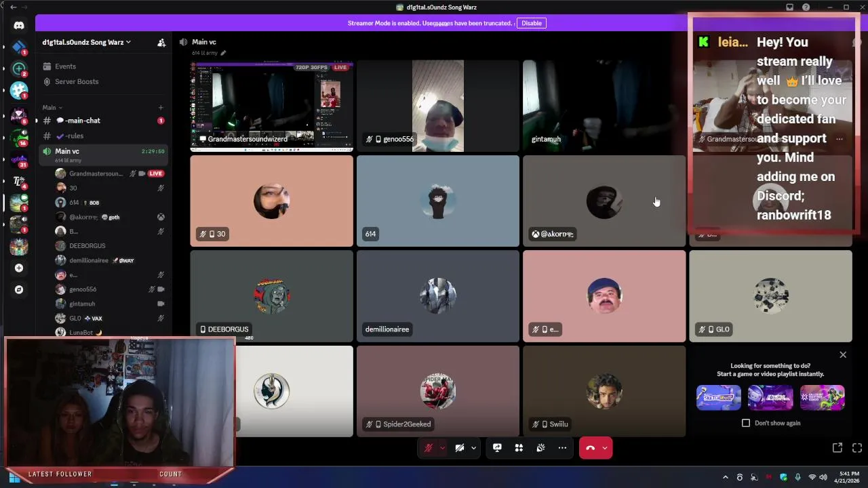This screenshot has height=488, width=868.
Task: Open Discord home direct messages icon
Action: 19,26
